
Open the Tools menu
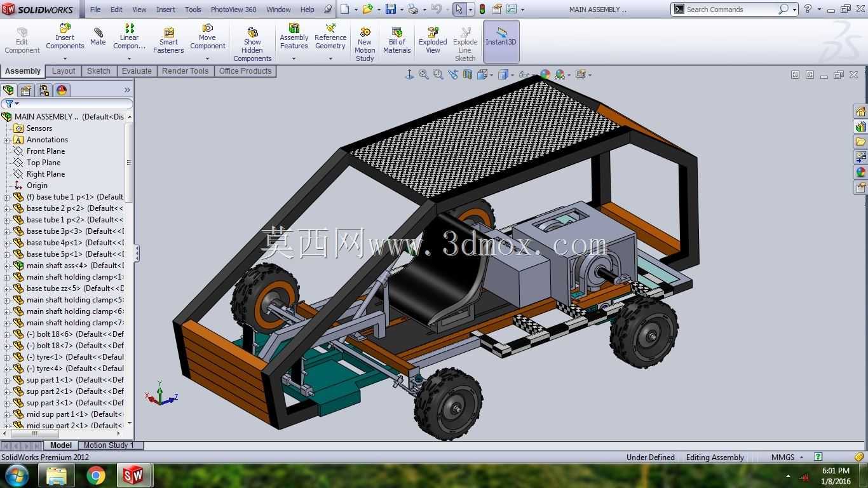coord(193,10)
